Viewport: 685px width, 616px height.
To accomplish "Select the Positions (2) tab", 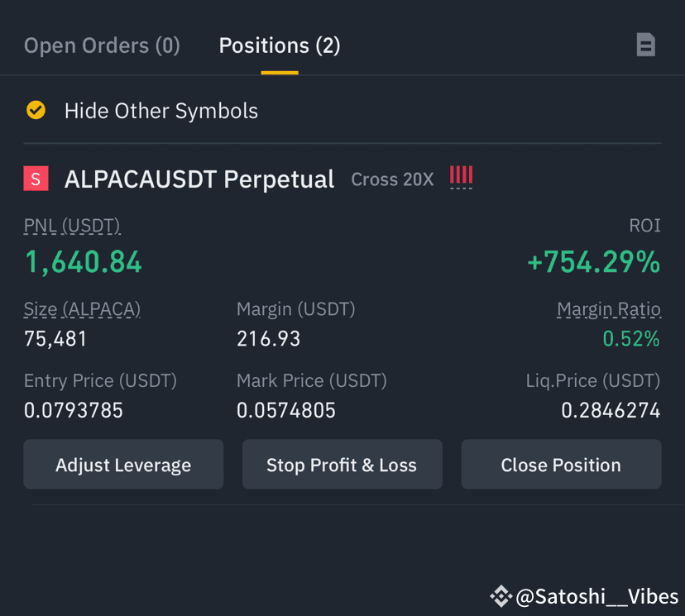I will (x=280, y=45).
